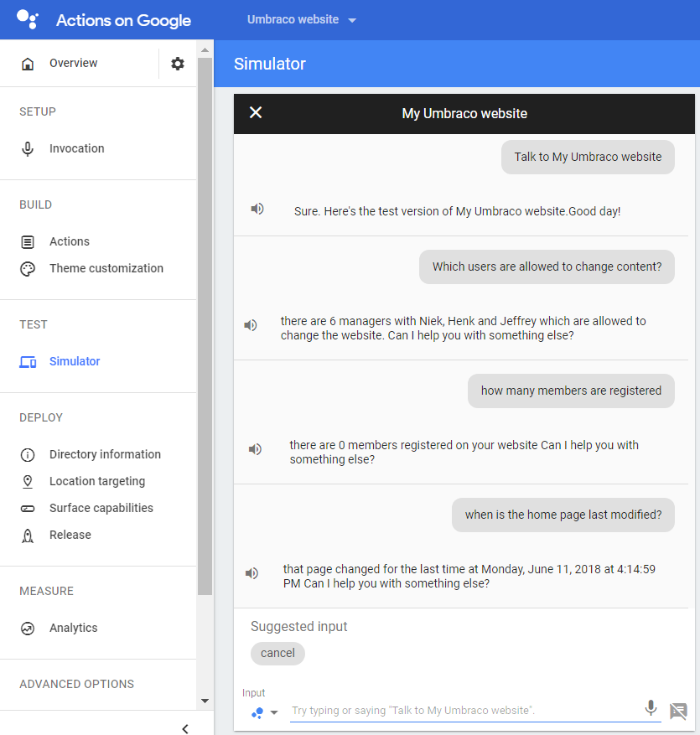700x735 pixels.
Task: Click the Location targeting pin icon
Action: 28,481
